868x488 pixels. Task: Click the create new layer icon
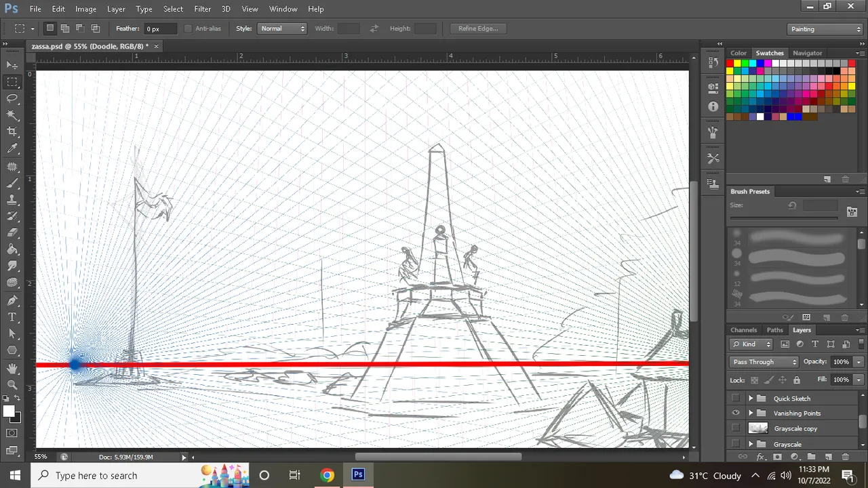[x=829, y=457]
